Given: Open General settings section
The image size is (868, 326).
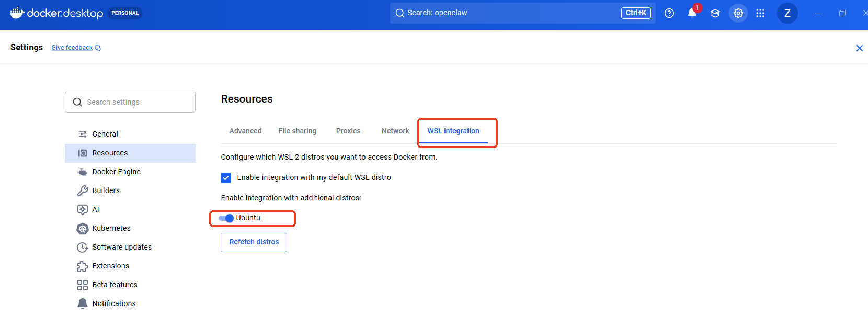Looking at the screenshot, I should click(x=130, y=134).
